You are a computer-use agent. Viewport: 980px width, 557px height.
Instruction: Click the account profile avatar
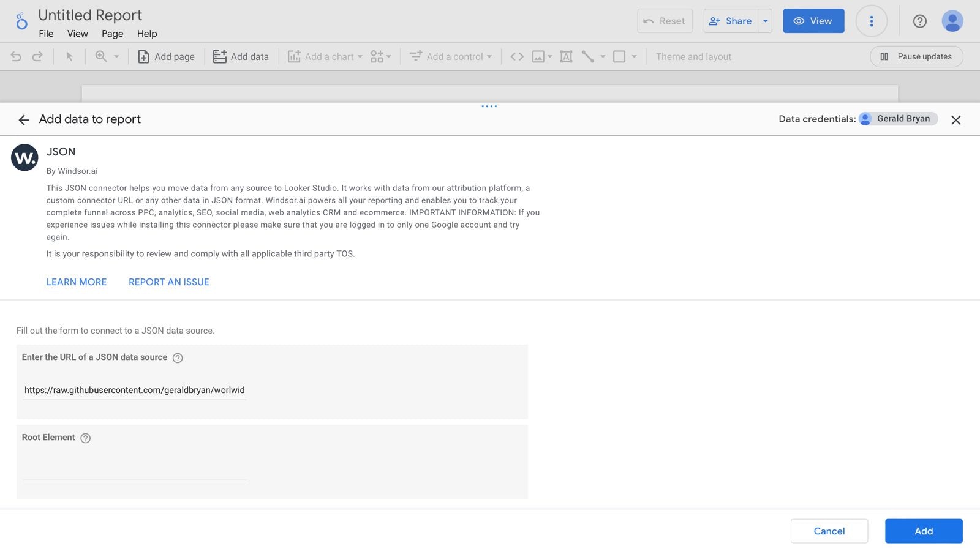pyautogui.click(x=952, y=21)
